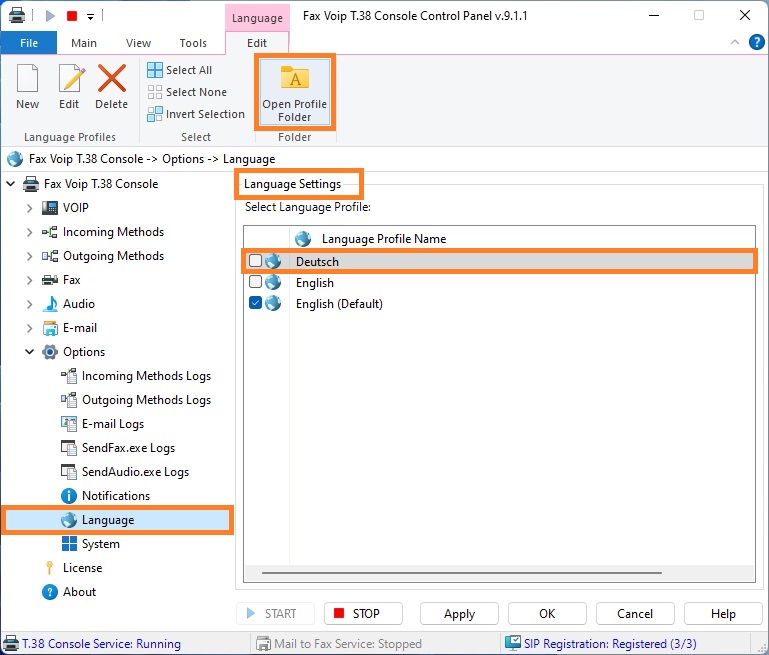Click the Delete language profile icon
The image size is (769, 655).
112,78
